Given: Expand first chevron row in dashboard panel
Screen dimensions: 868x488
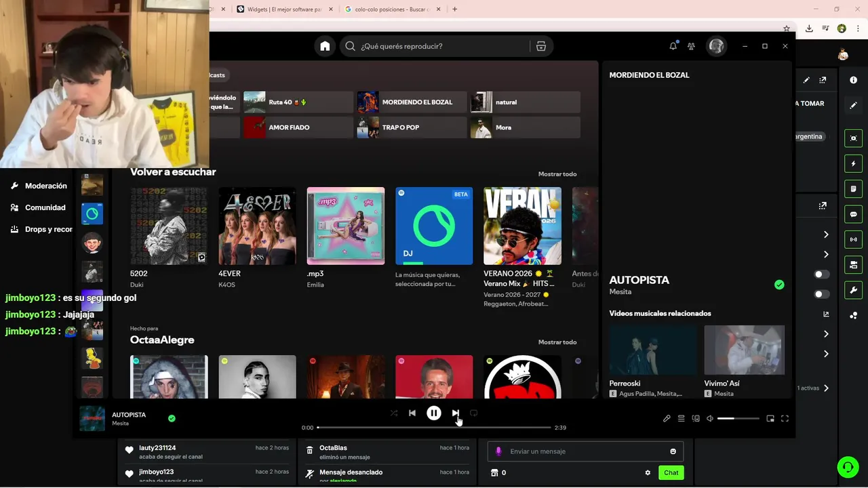Looking at the screenshot, I should (x=826, y=235).
